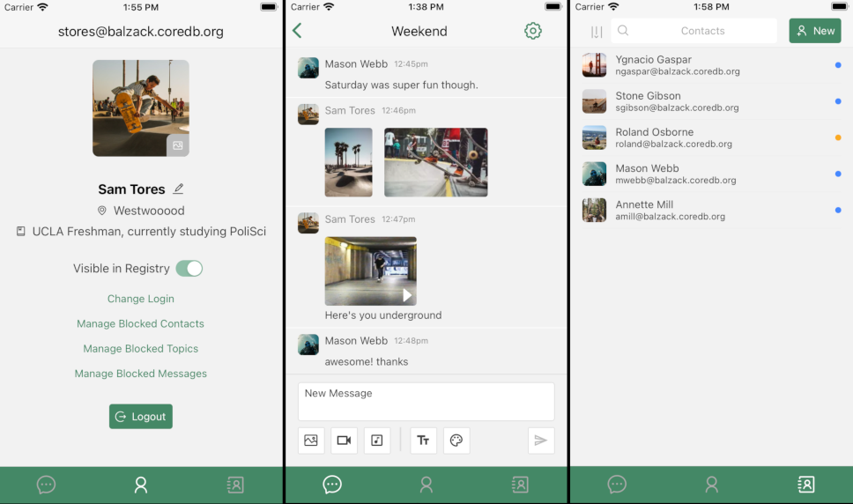Click the pencil icon beside Sam Tores
The height and width of the screenshot is (504, 853).
(179, 189)
